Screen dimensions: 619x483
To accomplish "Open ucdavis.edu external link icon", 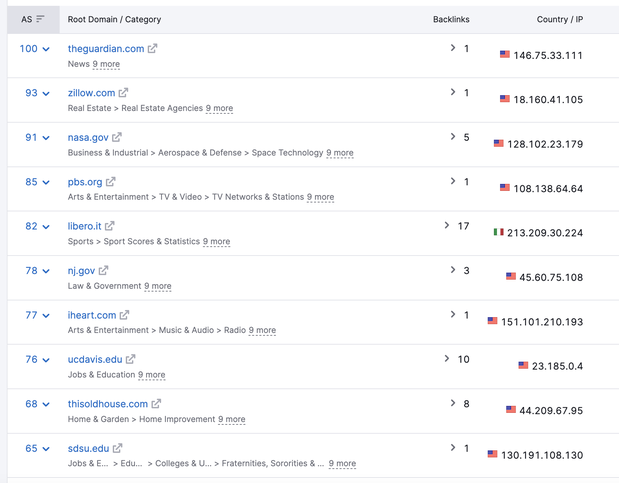I will click(x=131, y=359).
